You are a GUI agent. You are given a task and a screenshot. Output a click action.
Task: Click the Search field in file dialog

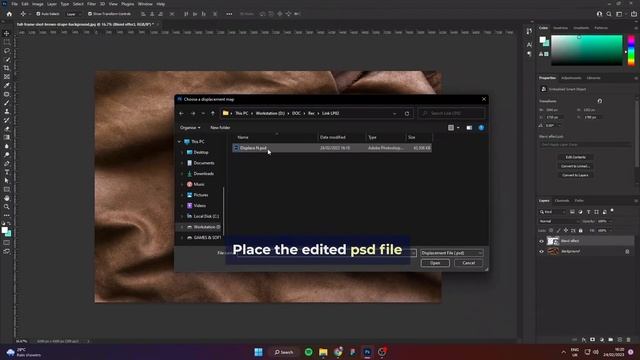(452, 113)
